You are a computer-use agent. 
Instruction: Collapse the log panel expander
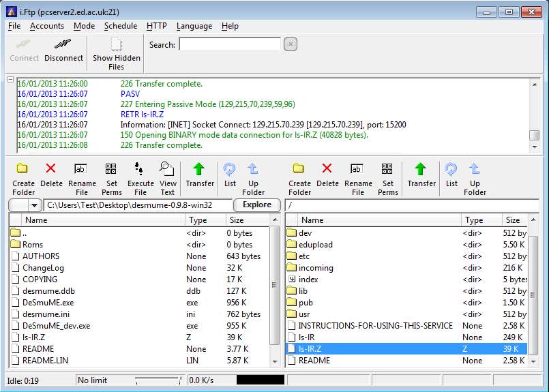10,80
